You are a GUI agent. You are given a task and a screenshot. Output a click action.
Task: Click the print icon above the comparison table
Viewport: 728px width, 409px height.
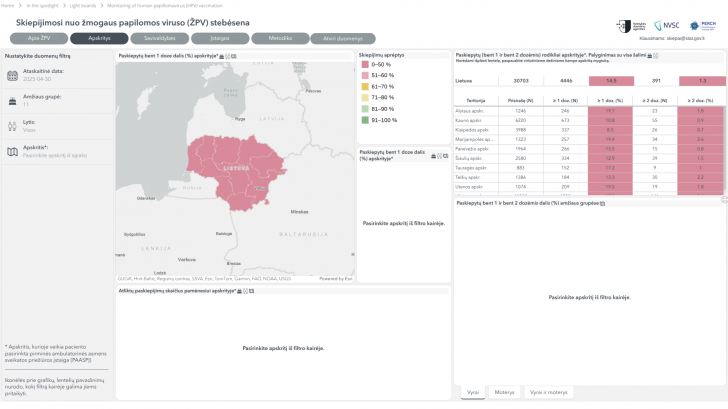(x=650, y=56)
